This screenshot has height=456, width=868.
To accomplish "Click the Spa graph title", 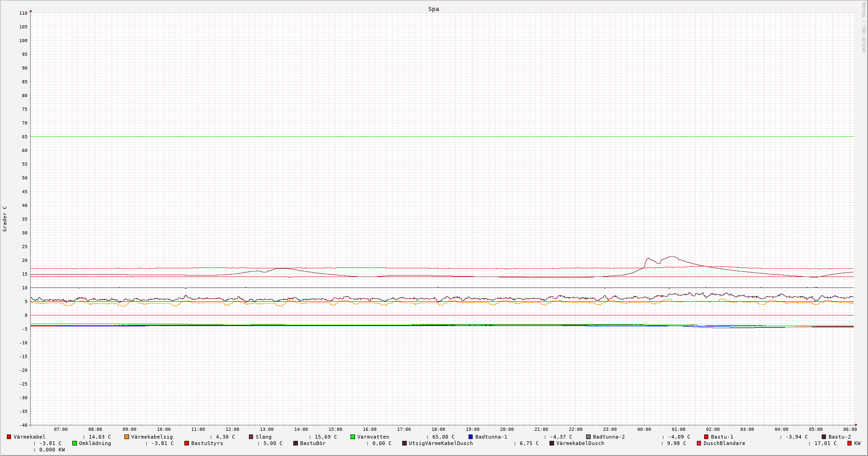I will [x=433, y=9].
